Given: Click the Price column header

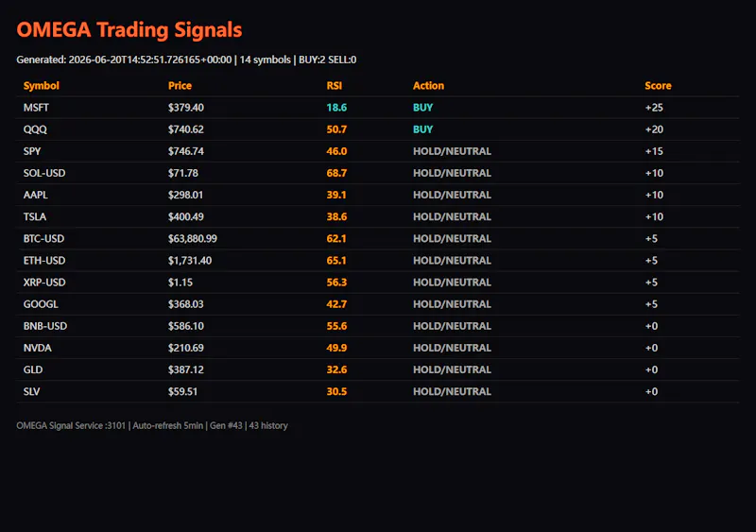Looking at the screenshot, I should pyautogui.click(x=180, y=86).
